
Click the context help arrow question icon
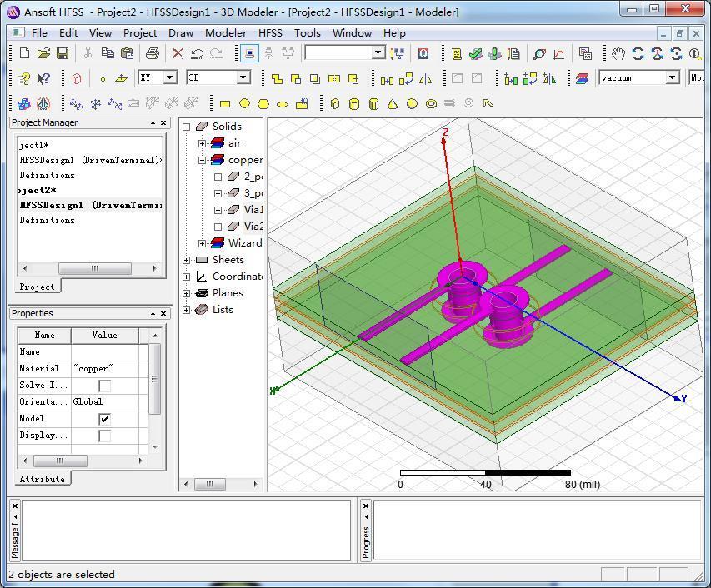(43, 79)
